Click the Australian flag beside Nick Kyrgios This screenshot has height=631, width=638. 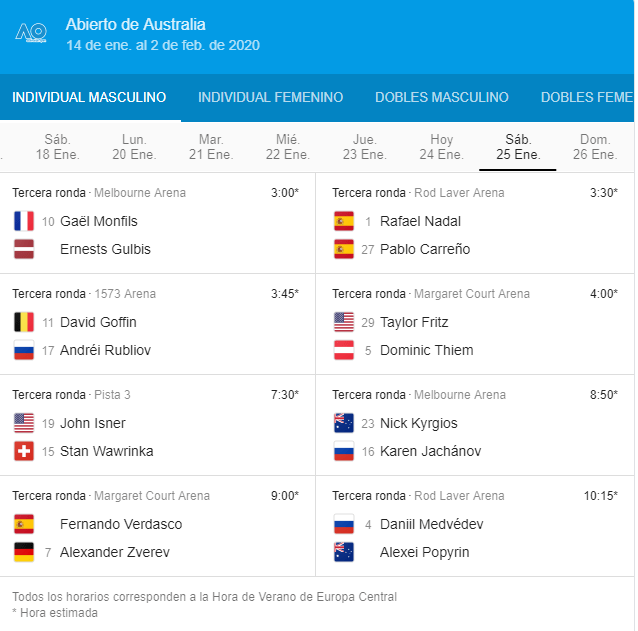344,423
